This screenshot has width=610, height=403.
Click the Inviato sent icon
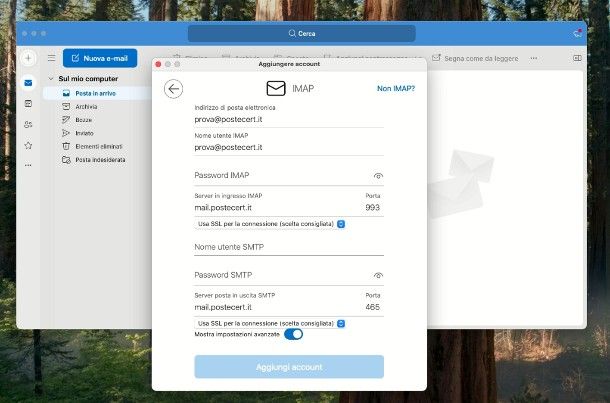66,133
